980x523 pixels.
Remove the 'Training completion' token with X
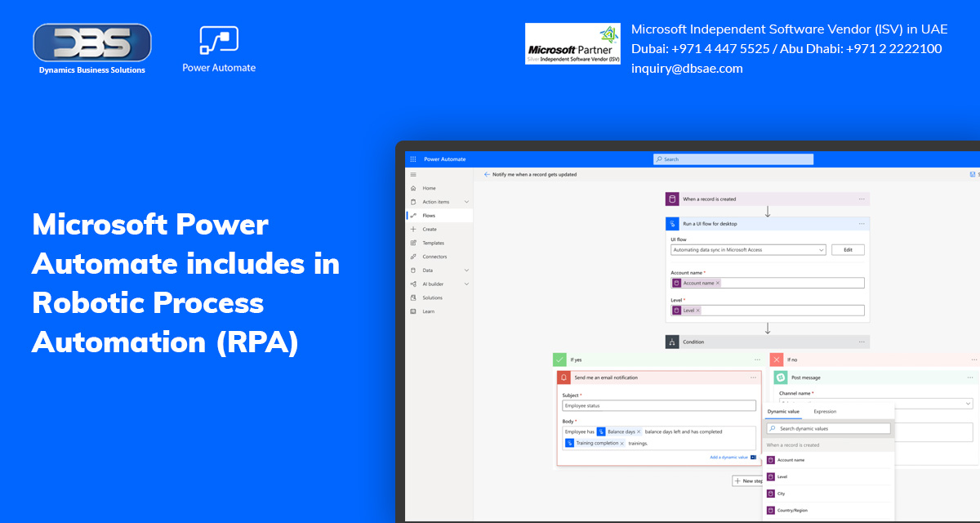(x=622, y=443)
